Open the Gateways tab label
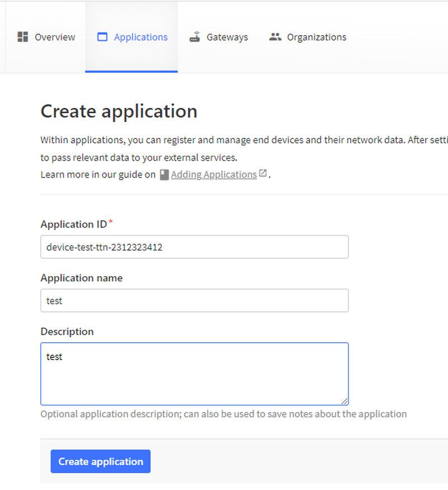Viewport: 448px width, 490px height. [227, 37]
